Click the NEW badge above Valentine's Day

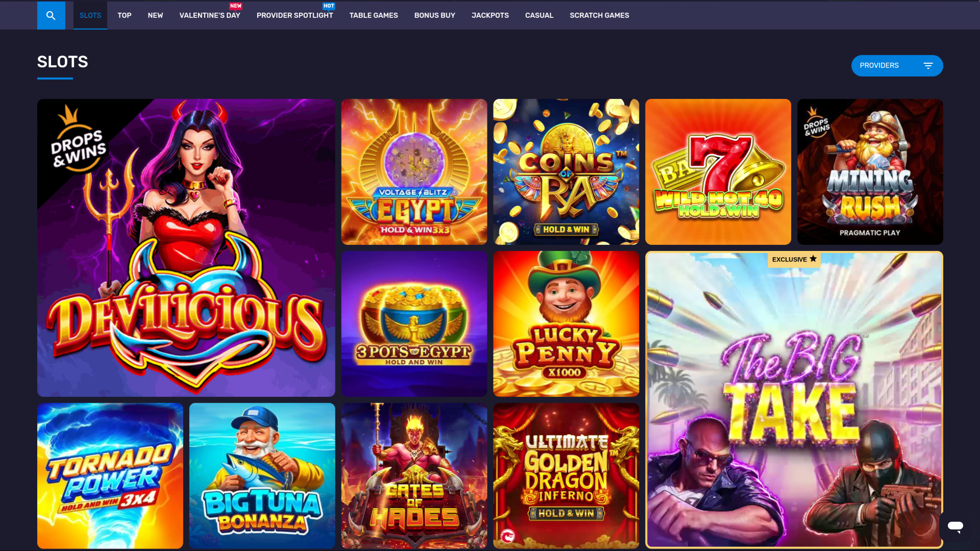(235, 6)
